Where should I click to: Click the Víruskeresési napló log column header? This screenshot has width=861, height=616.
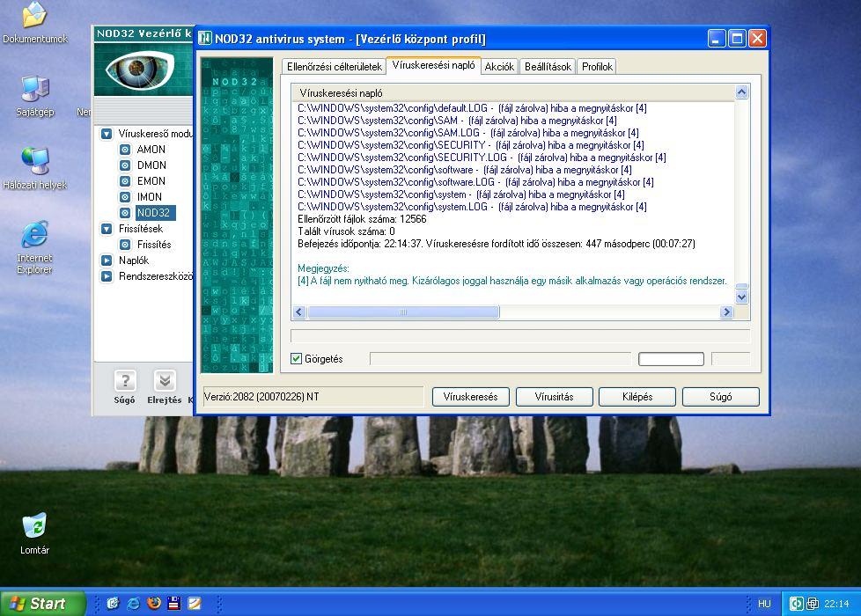513,93
